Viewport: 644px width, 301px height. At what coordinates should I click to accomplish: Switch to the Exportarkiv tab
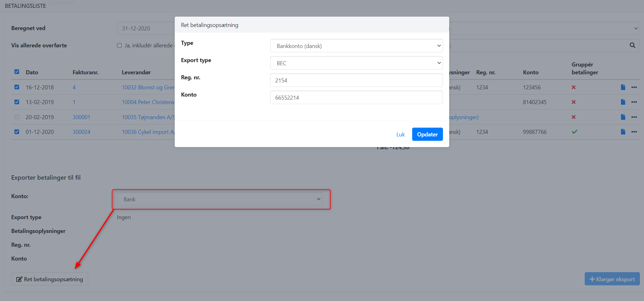pyautogui.click(x=62, y=3)
